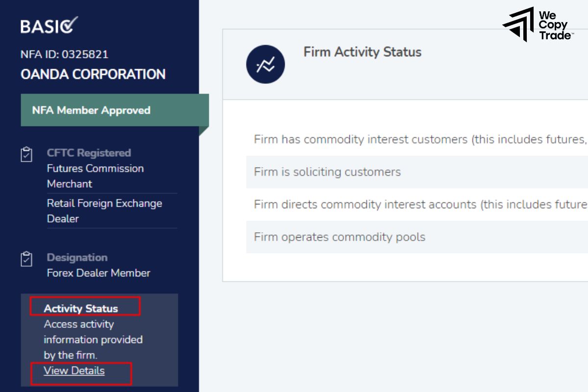The image size is (588, 392).
Task: Click the Firm operates commodity pools row
Action: (339, 237)
